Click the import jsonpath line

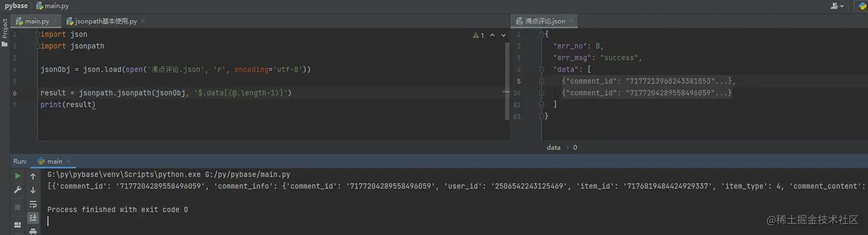72,46
